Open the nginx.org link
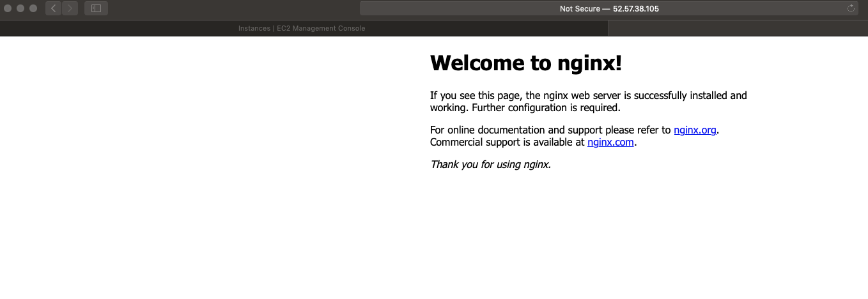The image size is (868, 299). click(695, 130)
